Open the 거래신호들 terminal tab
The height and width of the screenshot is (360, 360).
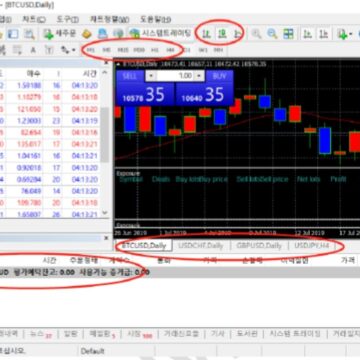coord(181,334)
